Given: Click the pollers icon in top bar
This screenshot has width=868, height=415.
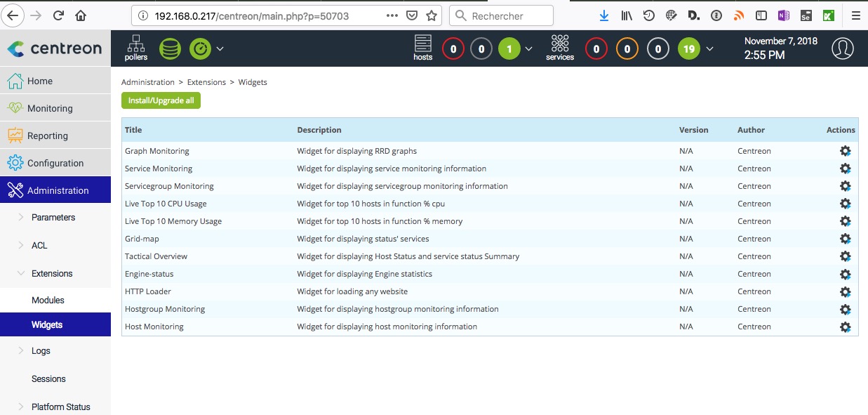Looking at the screenshot, I should (x=135, y=48).
